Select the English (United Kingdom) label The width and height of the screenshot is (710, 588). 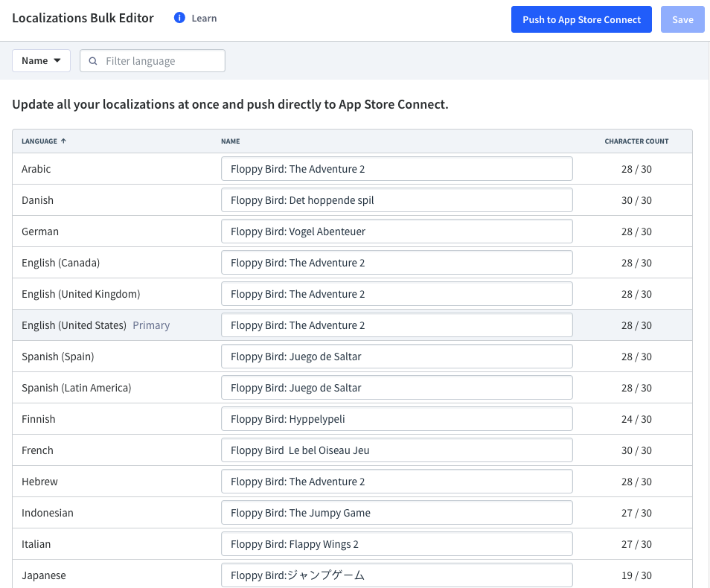[81, 294]
